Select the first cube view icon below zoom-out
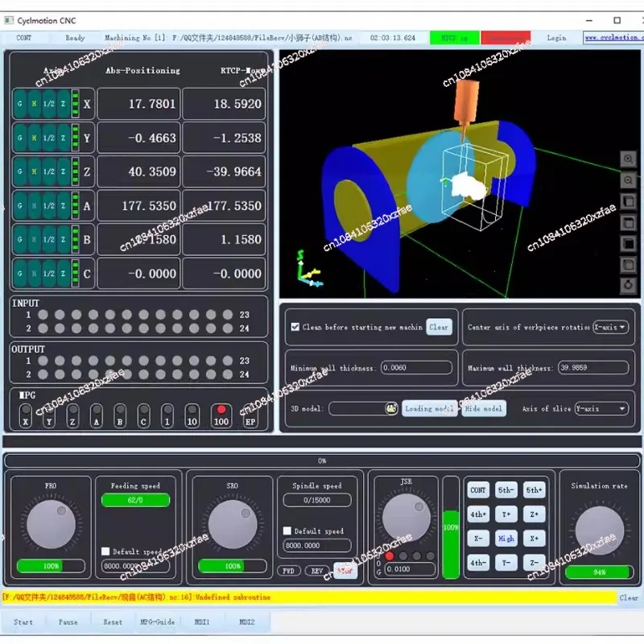The width and height of the screenshot is (644, 644). pyautogui.click(x=628, y=202)
